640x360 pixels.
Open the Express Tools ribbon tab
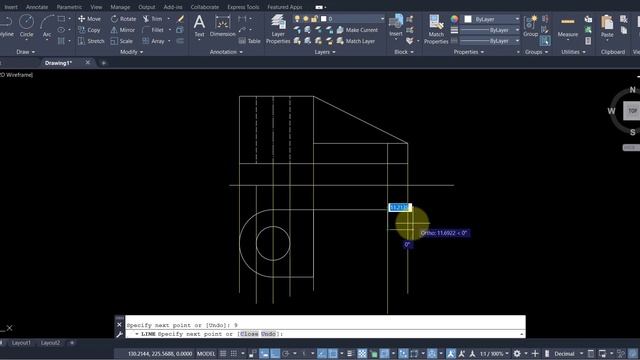[x=243, y=7]
